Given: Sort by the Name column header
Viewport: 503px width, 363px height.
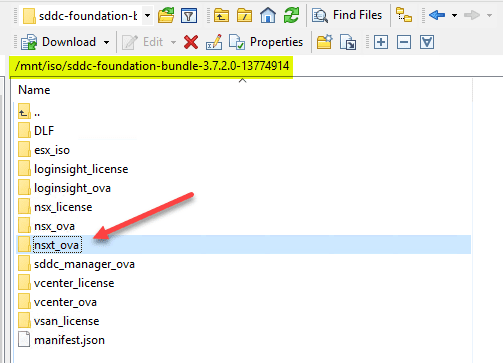Looking at the screenshot, I should pyautogui.click(x=34, y=90).
